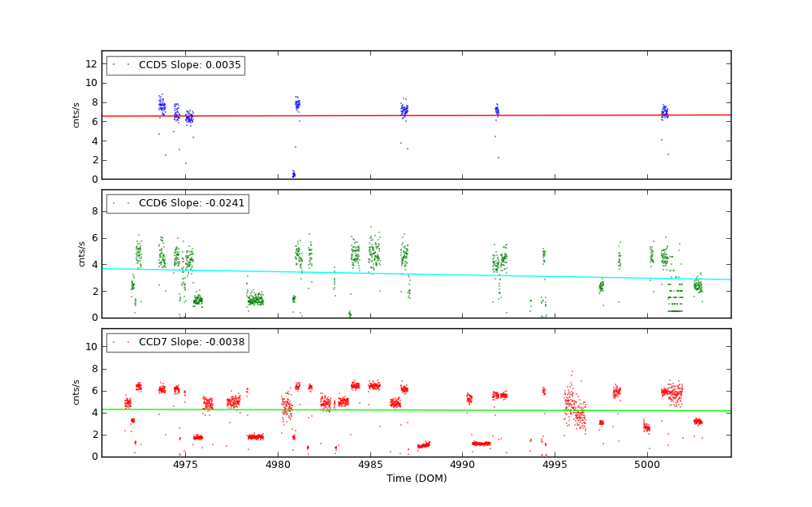Click the CCD7 Slope legend box
Screen dimensions: 812x507
point(177,343)
